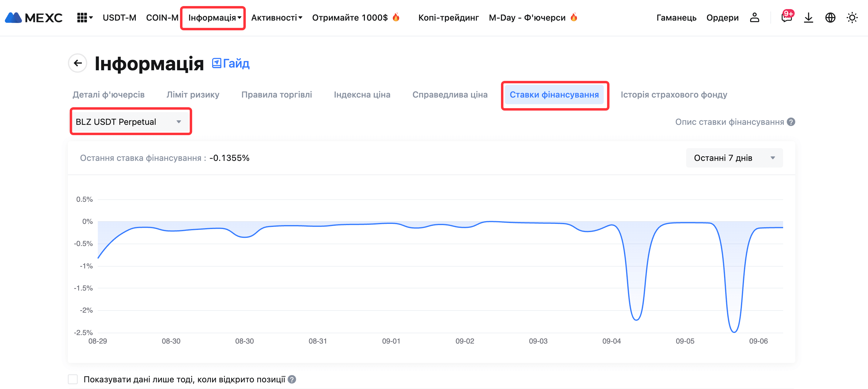Open the Гайд link
Viewport: 868px width, 389px height.
point(231,63)
